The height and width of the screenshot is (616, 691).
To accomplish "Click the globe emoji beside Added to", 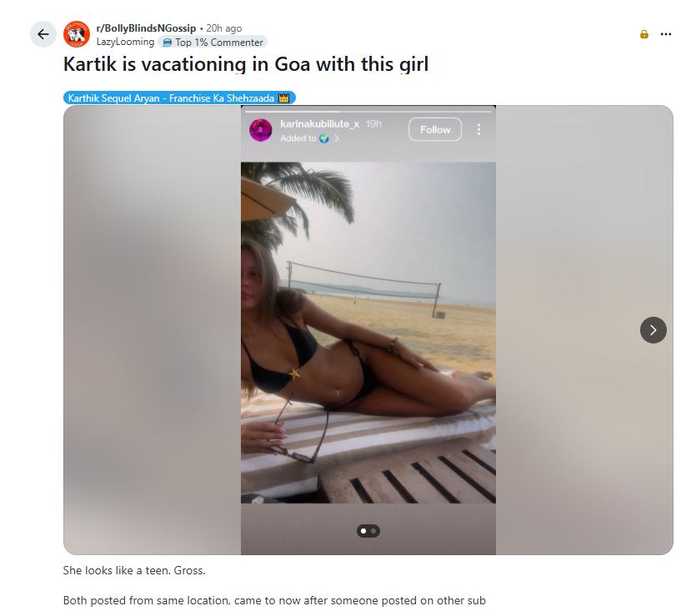I will click(324, 138).
